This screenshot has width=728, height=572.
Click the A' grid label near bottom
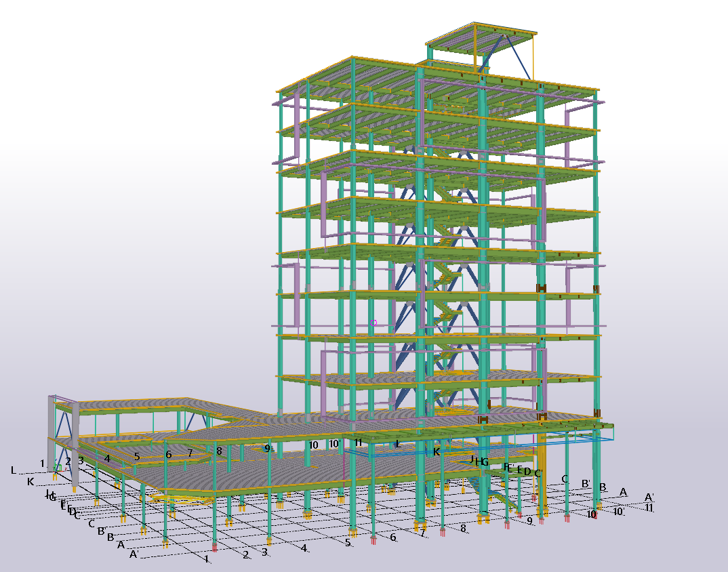(x=134, y=553)
